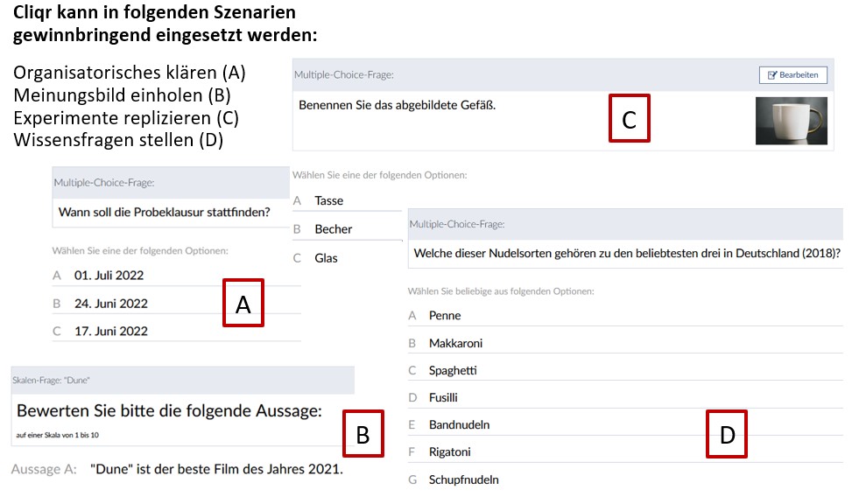852x504 pixels.
Task: Select option Becher
Action: click(x=333, y=229)
